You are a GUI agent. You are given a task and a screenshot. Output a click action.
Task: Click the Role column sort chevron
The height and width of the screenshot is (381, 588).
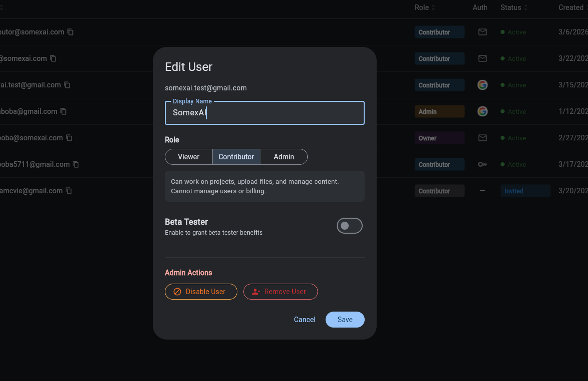[x=434, y=7]
